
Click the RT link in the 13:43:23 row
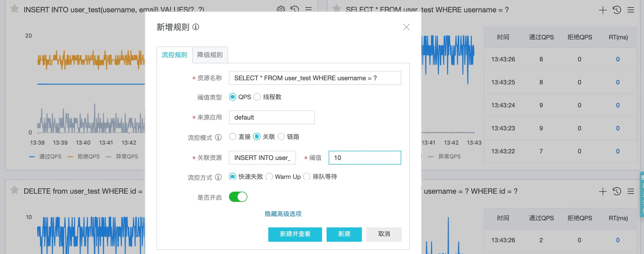click(618, 128)
